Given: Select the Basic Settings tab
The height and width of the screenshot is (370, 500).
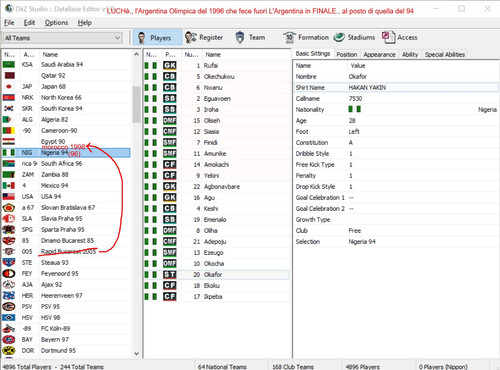Looking at the screenshot, I should (x=313, y=54).
